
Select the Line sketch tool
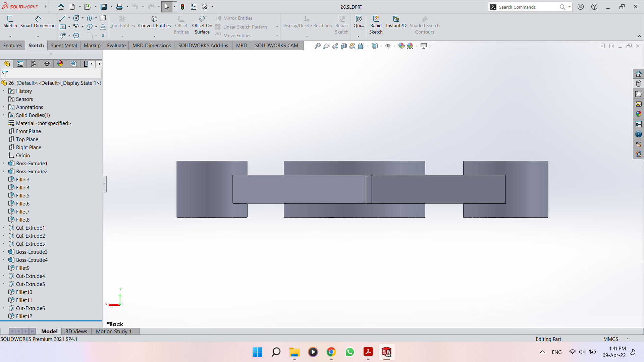[x=63, y=18]
